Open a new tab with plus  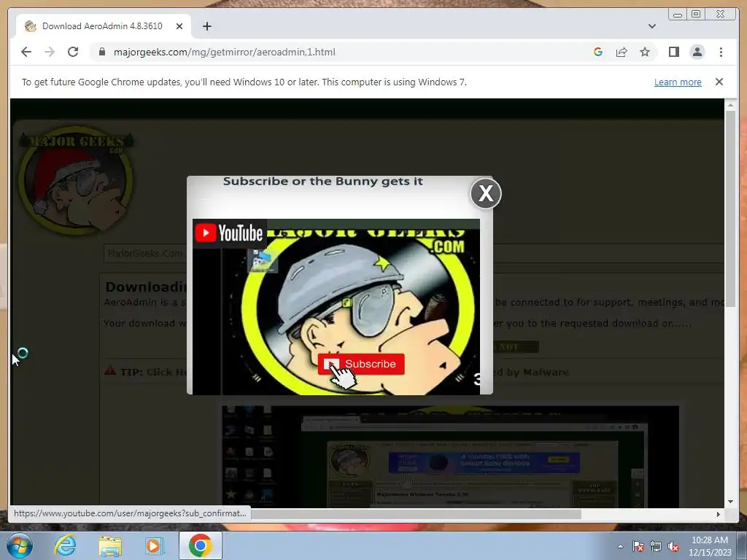(206, 26)
